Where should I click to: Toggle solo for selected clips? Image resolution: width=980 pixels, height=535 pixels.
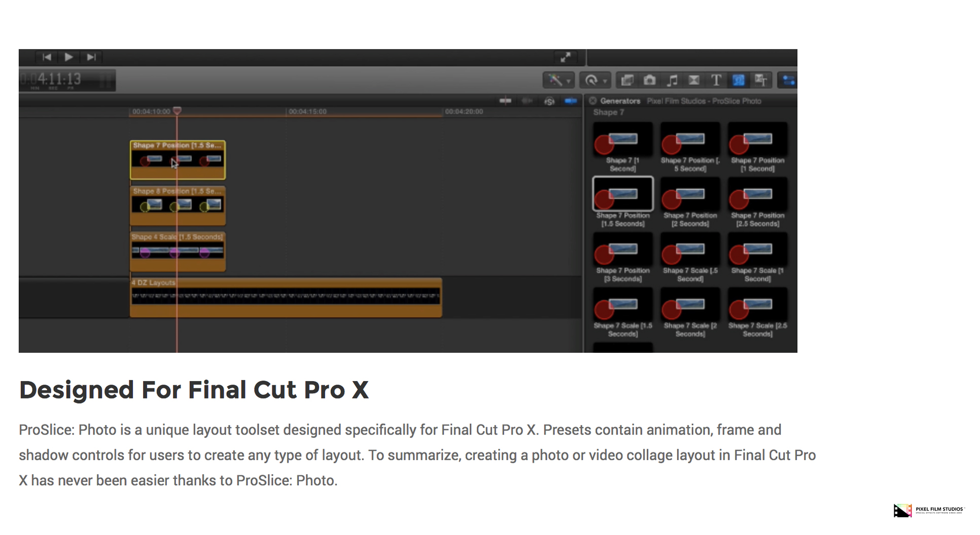549,101
